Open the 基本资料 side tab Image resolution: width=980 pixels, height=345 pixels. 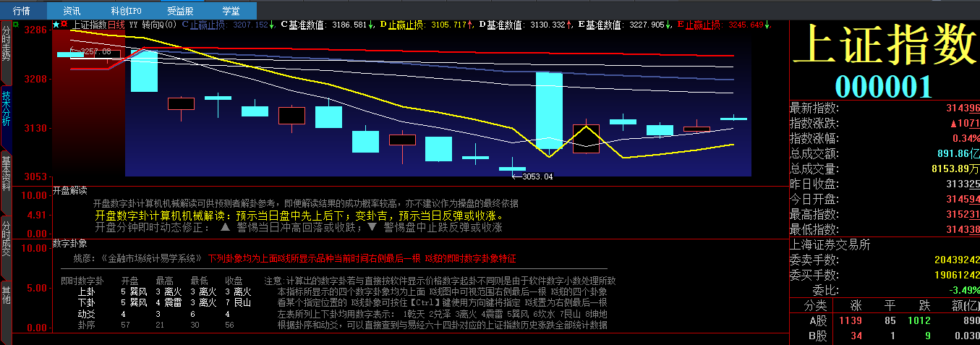7,174
